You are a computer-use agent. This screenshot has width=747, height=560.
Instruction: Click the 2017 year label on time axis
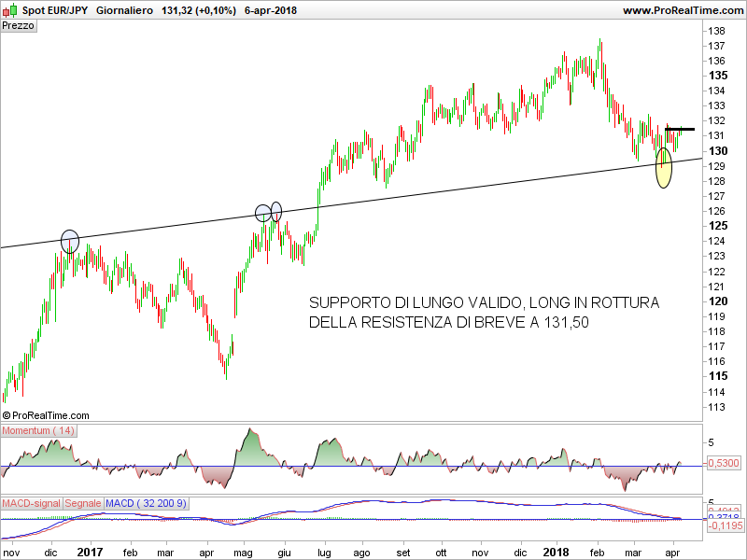coord(90,553)
